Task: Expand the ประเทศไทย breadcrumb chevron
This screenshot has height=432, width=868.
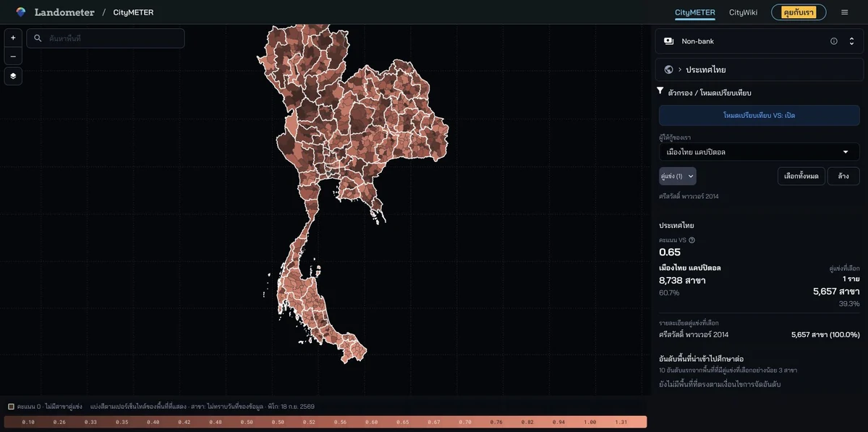Action: [x=680, y=69]
